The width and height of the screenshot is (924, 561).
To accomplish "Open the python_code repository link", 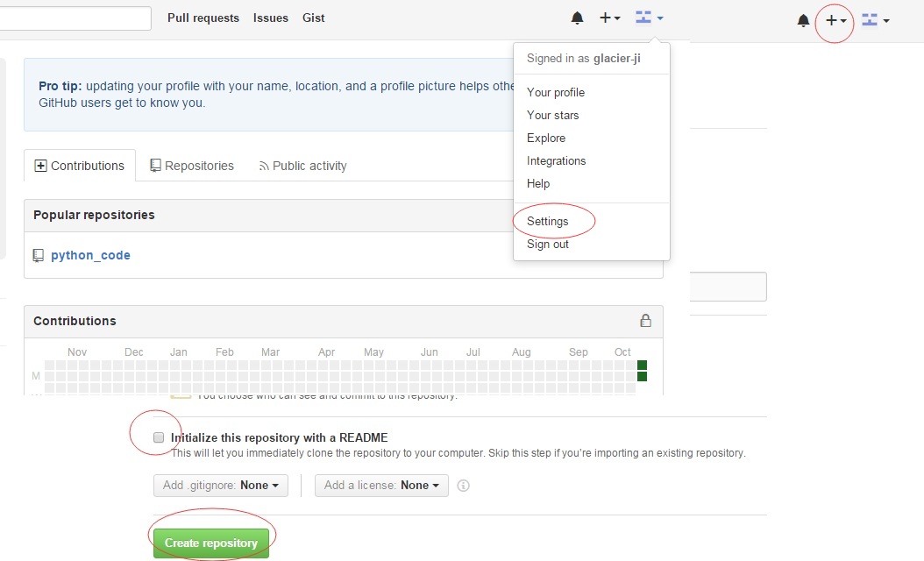I will (90, 255).
